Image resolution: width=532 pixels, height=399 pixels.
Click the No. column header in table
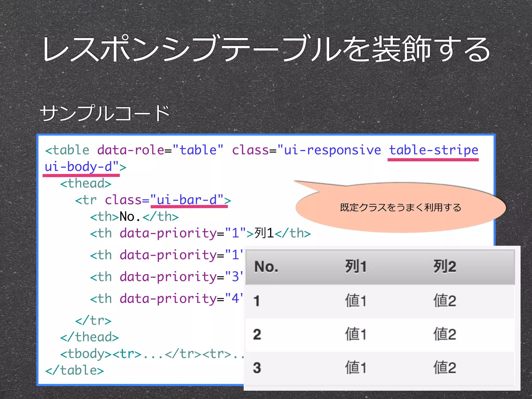coord(266,267)
